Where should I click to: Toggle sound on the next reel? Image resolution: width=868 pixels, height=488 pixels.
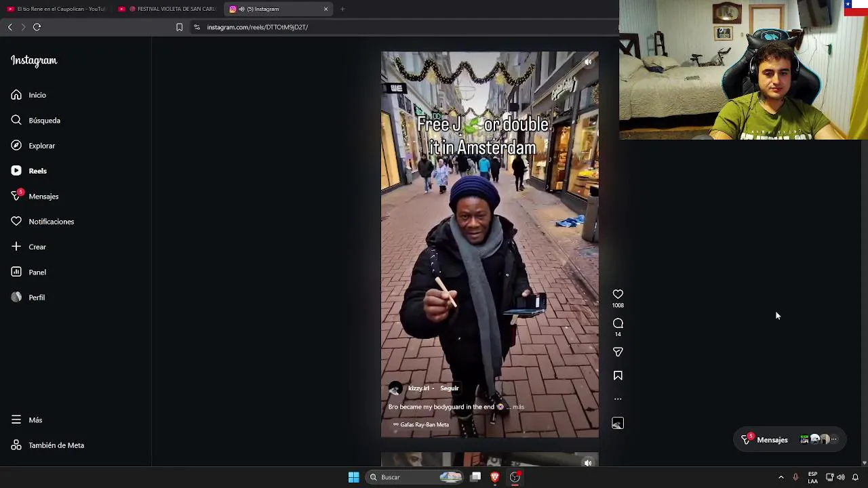(588, 463)
